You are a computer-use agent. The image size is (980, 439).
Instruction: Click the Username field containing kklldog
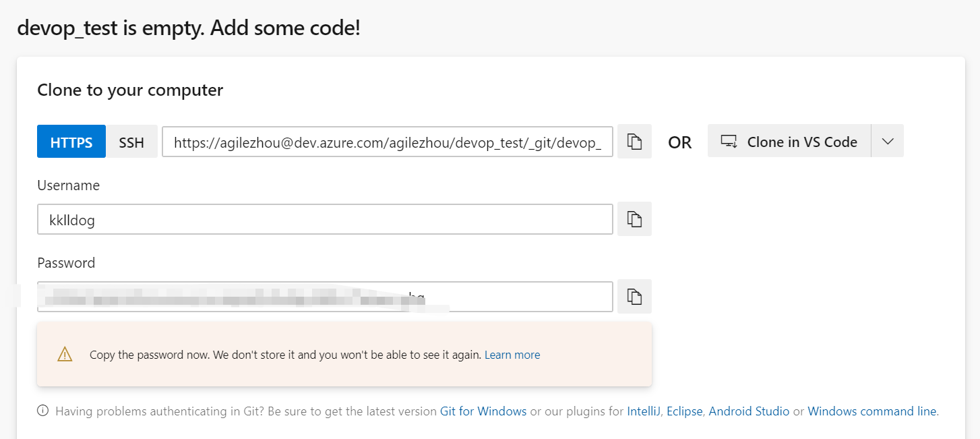click(325, 219)
